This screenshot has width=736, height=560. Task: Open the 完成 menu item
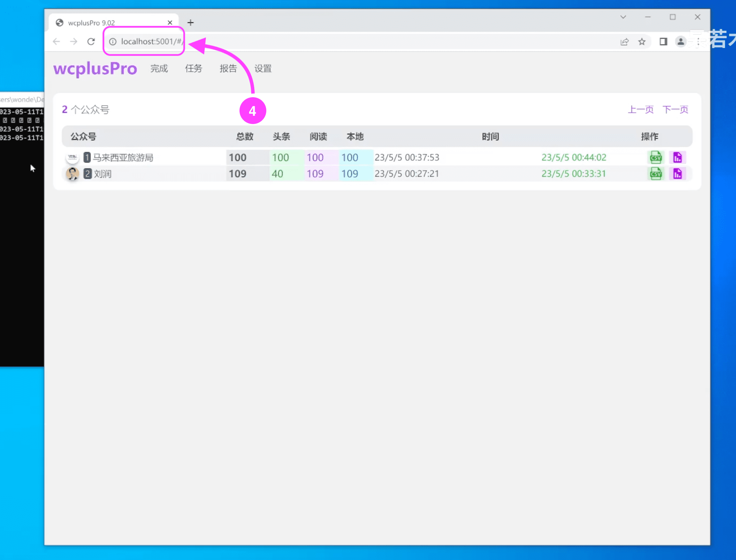point(159,68)
